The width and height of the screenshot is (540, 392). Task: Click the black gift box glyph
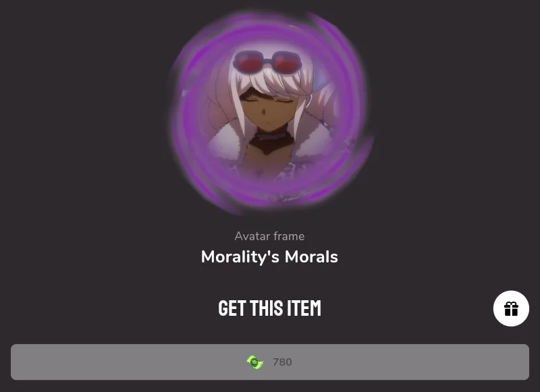(x=512, y=309)
